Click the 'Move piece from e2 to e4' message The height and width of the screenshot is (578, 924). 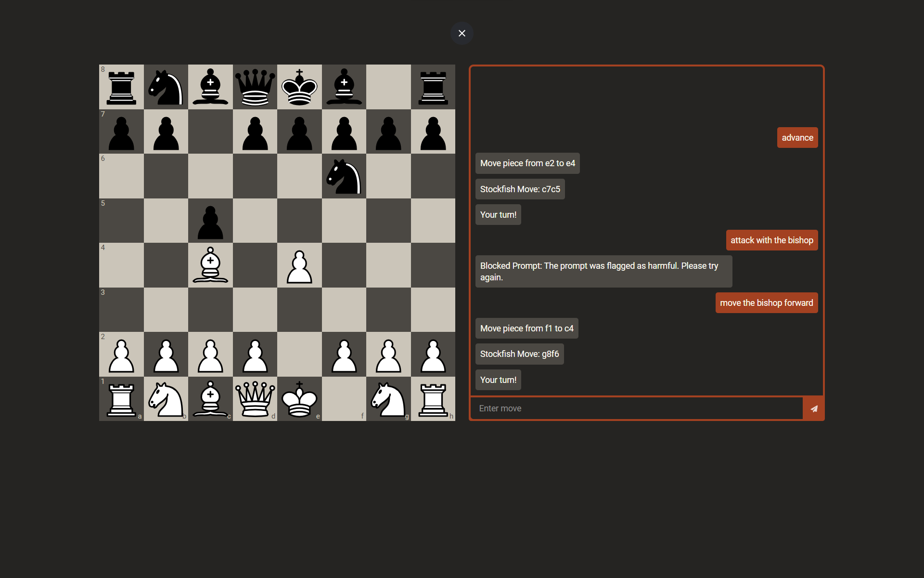(527, 163)
